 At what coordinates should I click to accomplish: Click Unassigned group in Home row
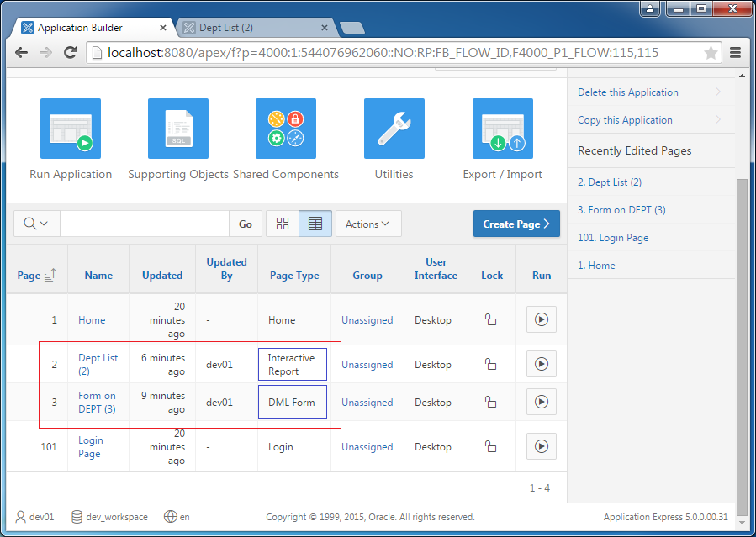(367, 320)
